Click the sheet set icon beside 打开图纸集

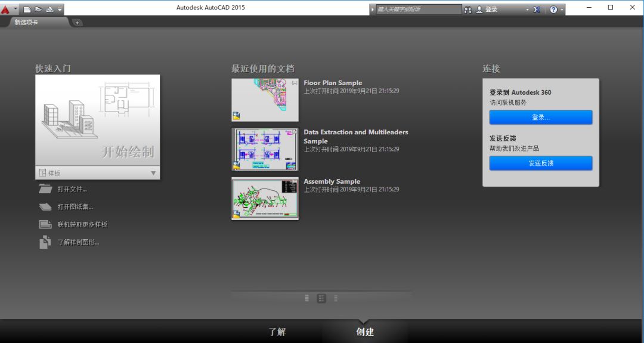45,207
